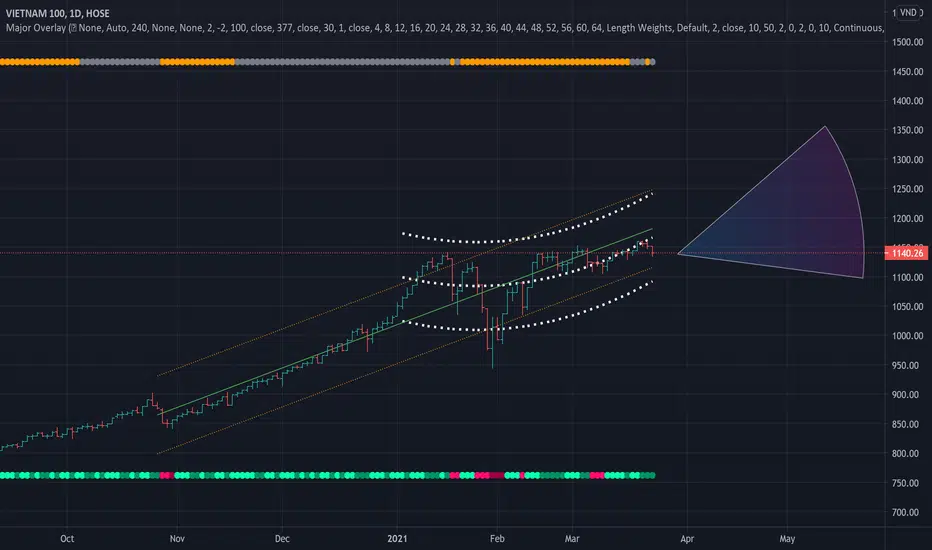This screenshot has width=932, height=550.
Task: Click the VIETNAM 100, 1D, HOSE symbol title
Action: (x=58, y=13)
